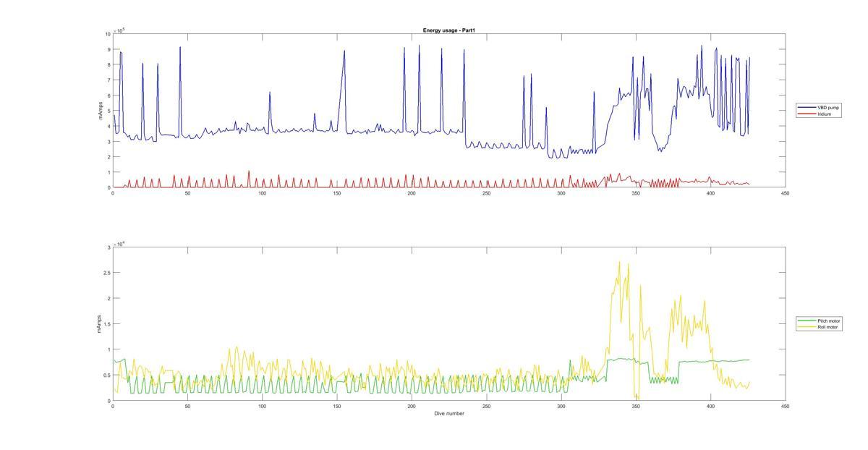The height and width of the screenshot is (450, 868).
Task: Click the tallest yellow Roll motor peak
Action: tap(620, 263)
